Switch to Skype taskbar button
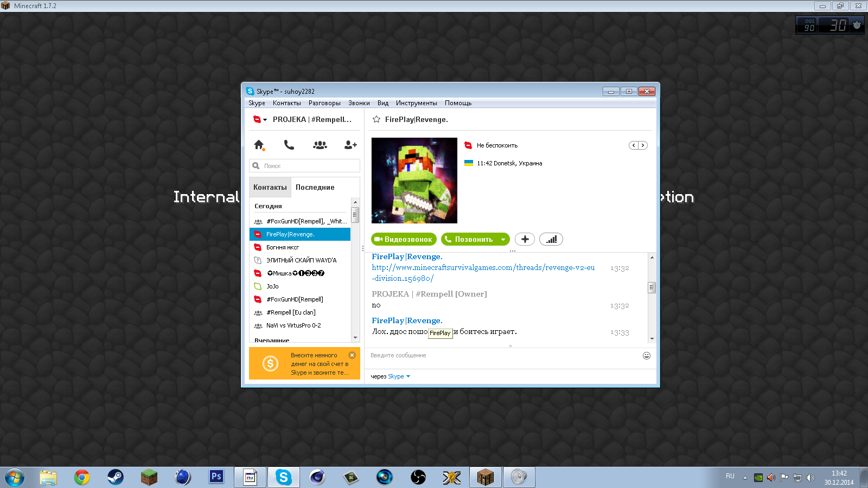868x488 pixels. pos(283,478)
